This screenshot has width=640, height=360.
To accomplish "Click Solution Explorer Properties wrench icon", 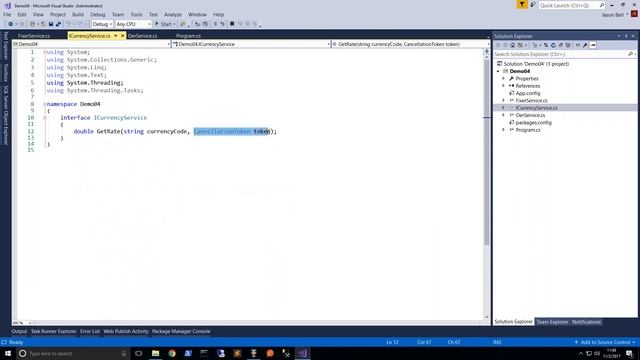I will point(585,45).
